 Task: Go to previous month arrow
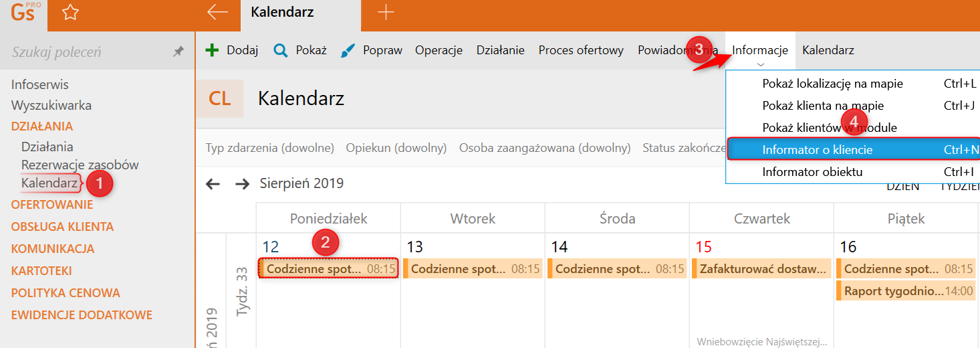[x=213, y=184]
